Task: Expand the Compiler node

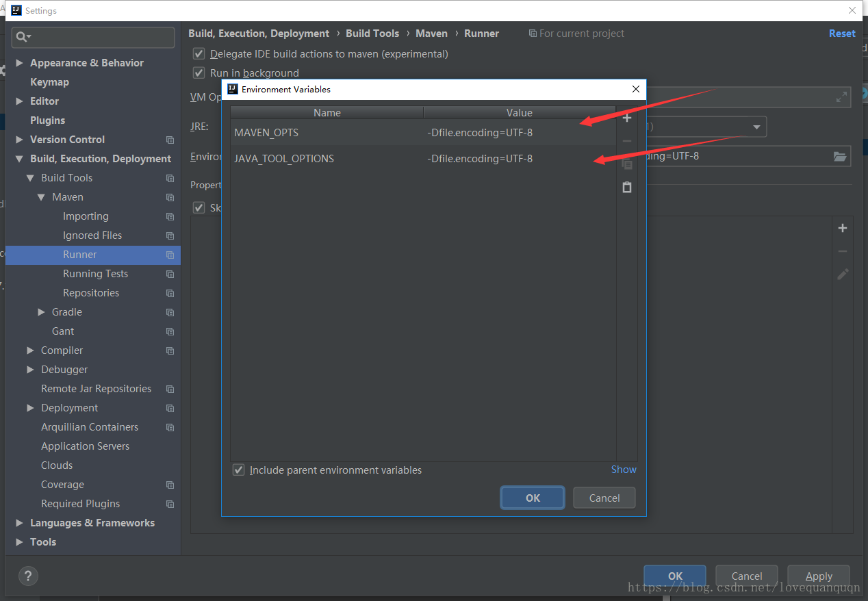Action: (30, 350)
